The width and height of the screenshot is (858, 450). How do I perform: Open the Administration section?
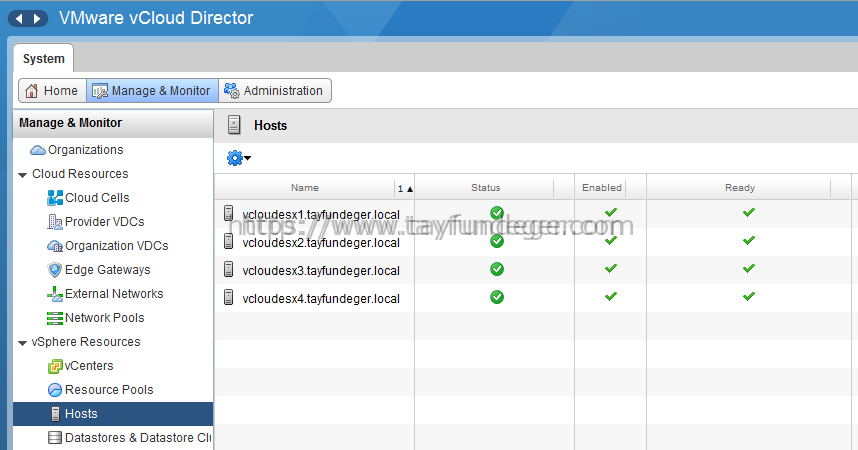click(x=275, y=91)
